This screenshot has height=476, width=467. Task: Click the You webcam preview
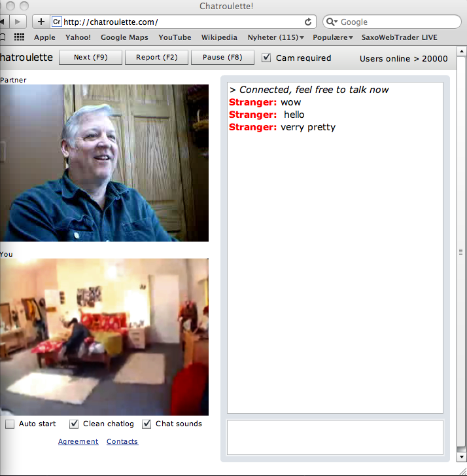104,337
